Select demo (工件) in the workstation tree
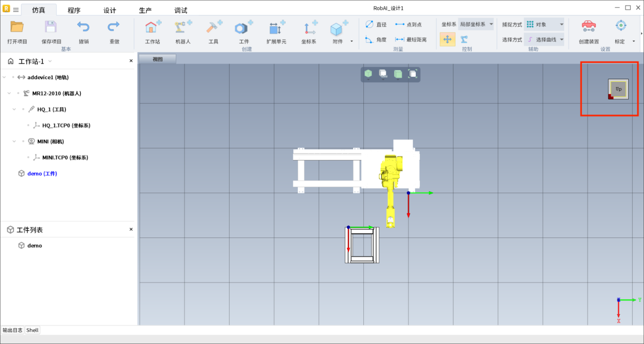 click(x=42, y=174)
